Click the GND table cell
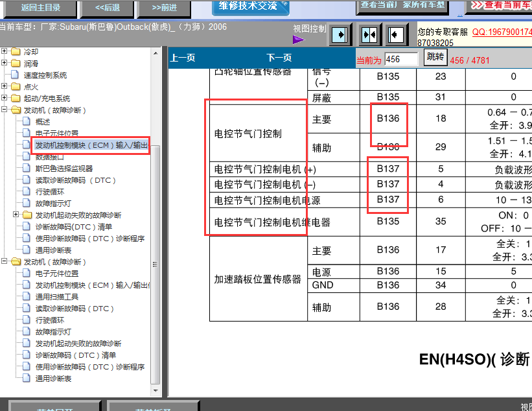Viewport: 532px width, 411px height. pos(334,285)
